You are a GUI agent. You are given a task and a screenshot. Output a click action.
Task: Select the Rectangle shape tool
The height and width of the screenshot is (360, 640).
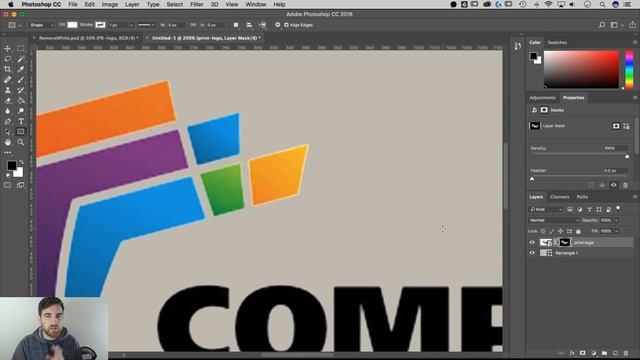20,132
